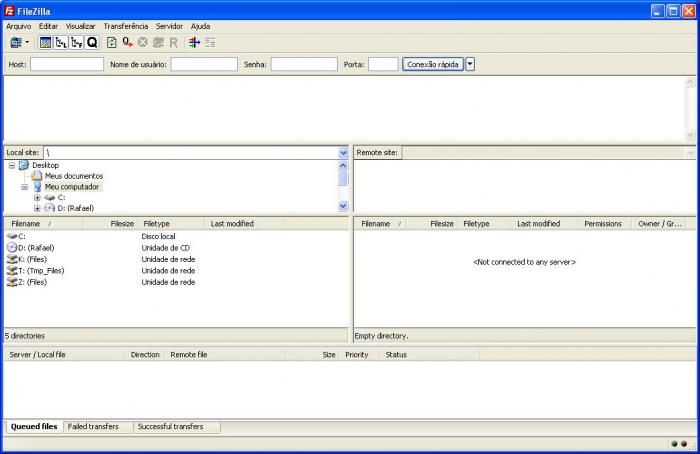Open the Local site path dropdown
The width and height of the screenshot is (700, 454).
click(343, 153)
